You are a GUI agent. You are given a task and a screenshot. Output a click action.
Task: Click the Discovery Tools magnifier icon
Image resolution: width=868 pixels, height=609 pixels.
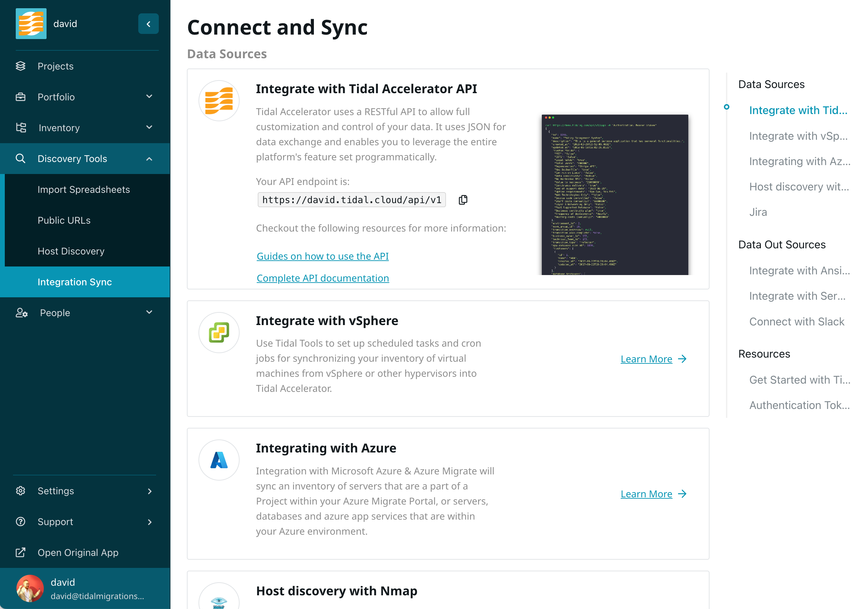tap(21, 159)
